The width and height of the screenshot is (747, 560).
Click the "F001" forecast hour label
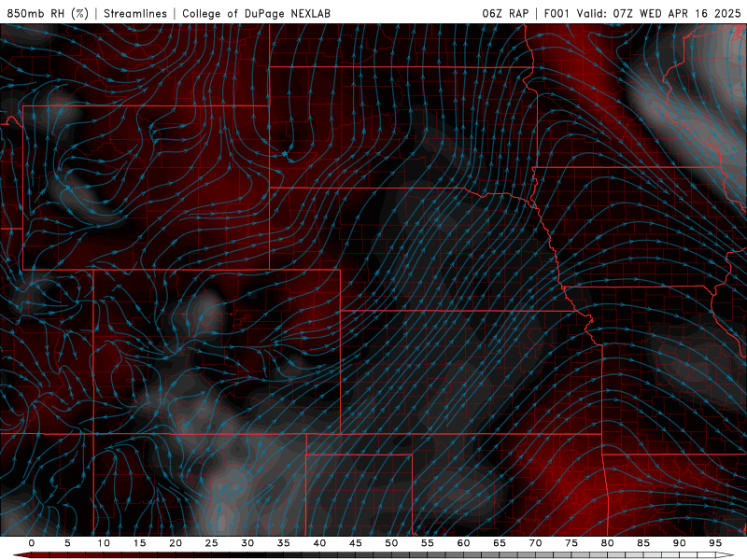[557, 13]
